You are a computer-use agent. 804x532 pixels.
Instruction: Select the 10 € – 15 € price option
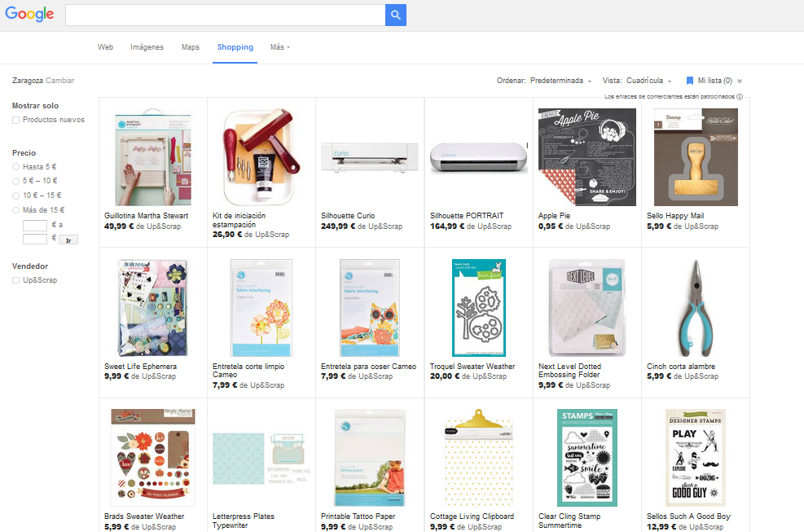pyautogui.click(x=16, y=196)
